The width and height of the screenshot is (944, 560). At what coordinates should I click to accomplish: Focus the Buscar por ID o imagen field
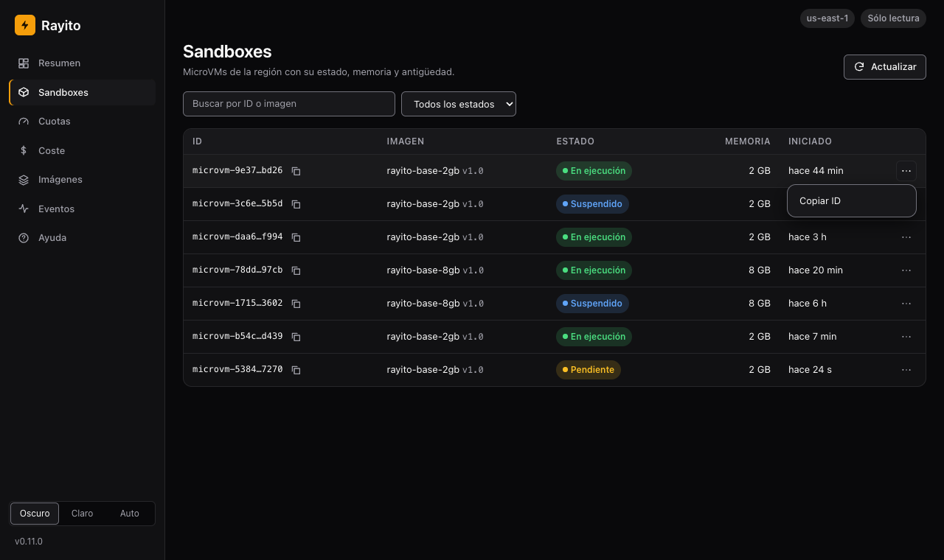289,104
